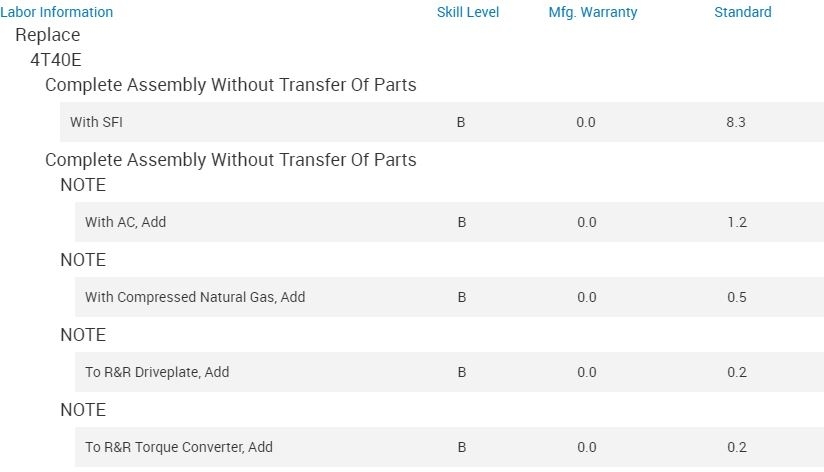Click the 0.5 standard hours value
The width and height of the screenshot is (824, 472).
(x=737, y=297)
